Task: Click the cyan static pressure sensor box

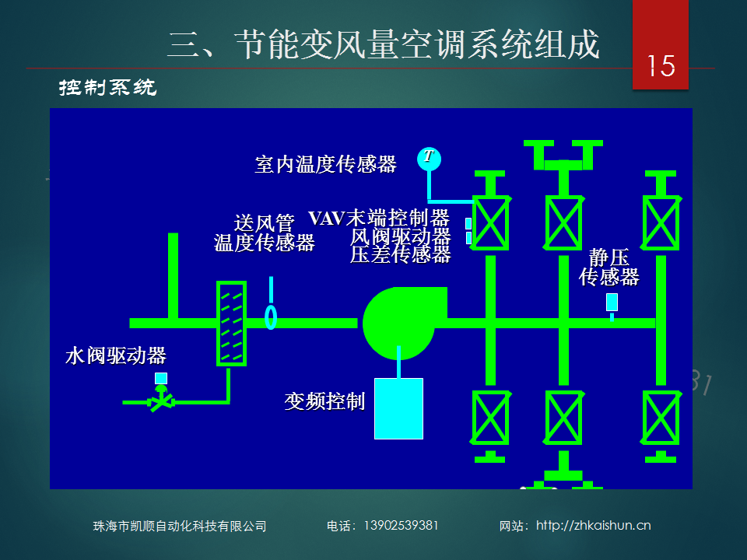Action: coord(612,302)
